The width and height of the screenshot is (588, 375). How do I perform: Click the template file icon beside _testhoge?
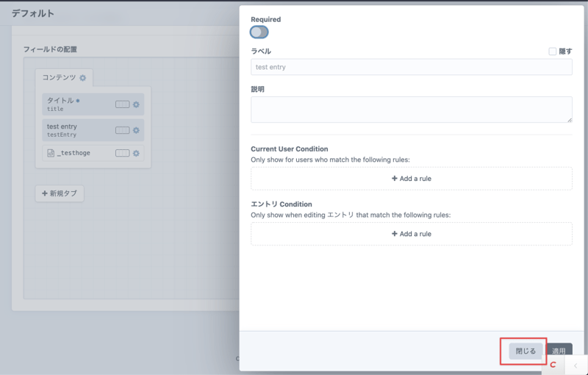[x=51, y=153]
